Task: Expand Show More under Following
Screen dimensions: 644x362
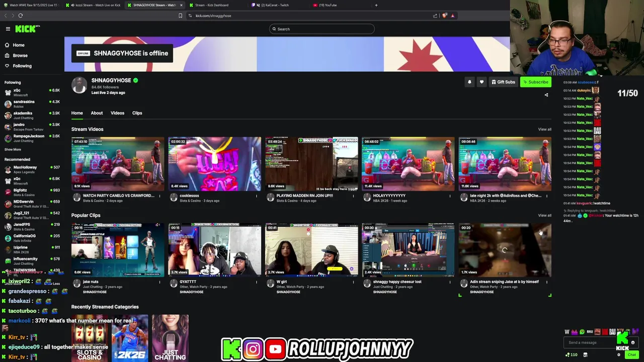Action: 13,149
